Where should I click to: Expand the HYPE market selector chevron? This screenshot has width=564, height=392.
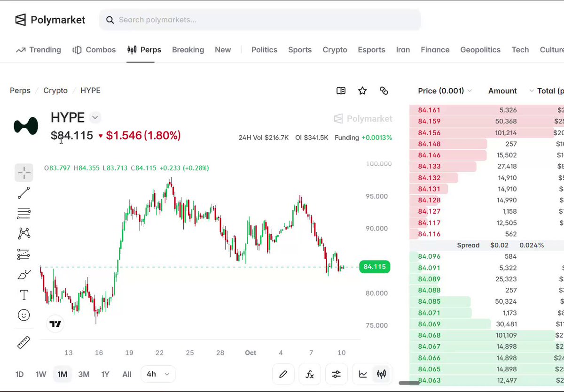(95, 117)
